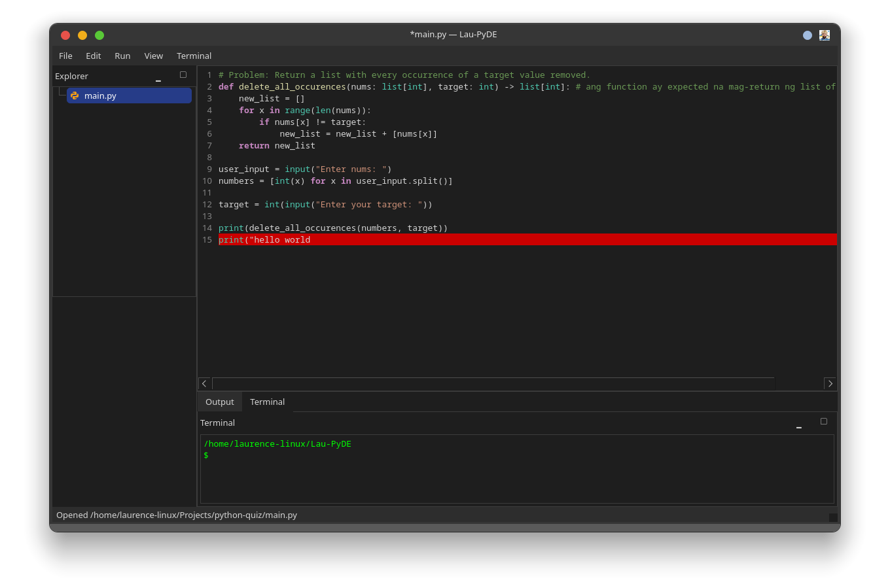The width and height of the screenshot is (890, 588).
Task: Click line number 13 in the gutter
Action: 207,216
